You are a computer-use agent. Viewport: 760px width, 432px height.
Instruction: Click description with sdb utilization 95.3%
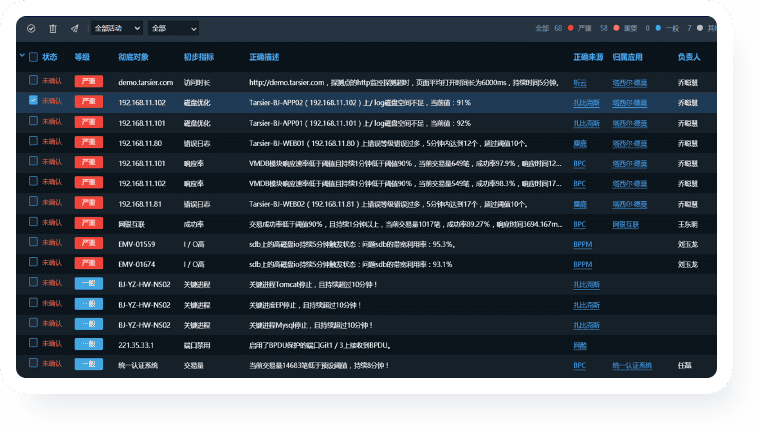pos(352,244)
